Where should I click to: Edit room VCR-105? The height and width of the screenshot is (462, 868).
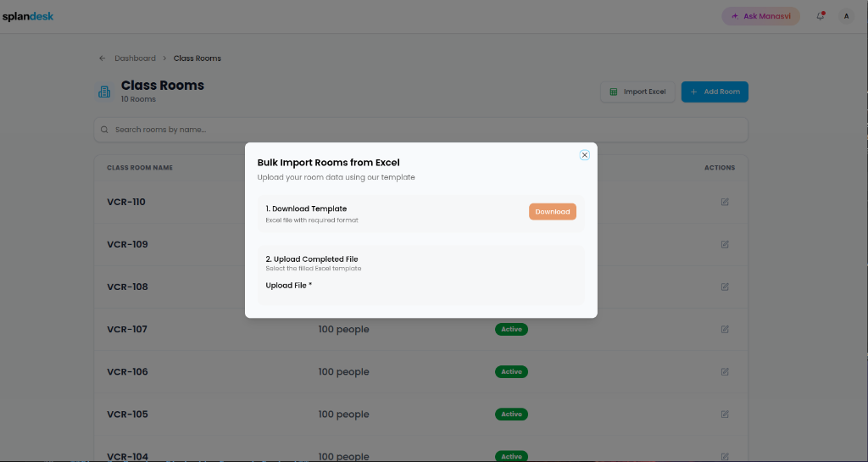(725, 414)
